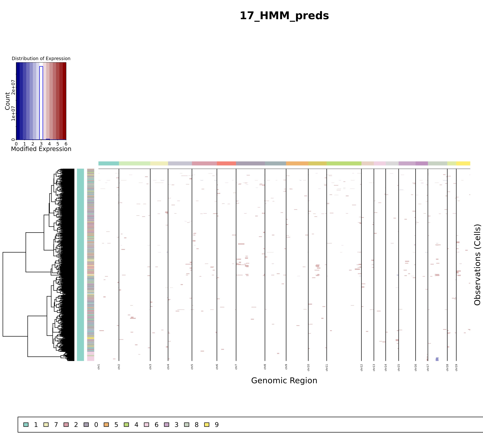Click the chr11 axis label
This screenshot has width=483, height=448.
(x=327, y=367)
